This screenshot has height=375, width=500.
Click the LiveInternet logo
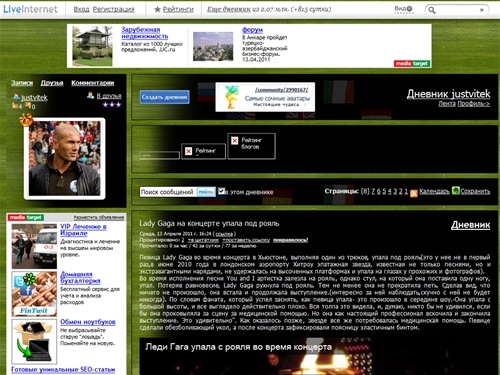30,9
